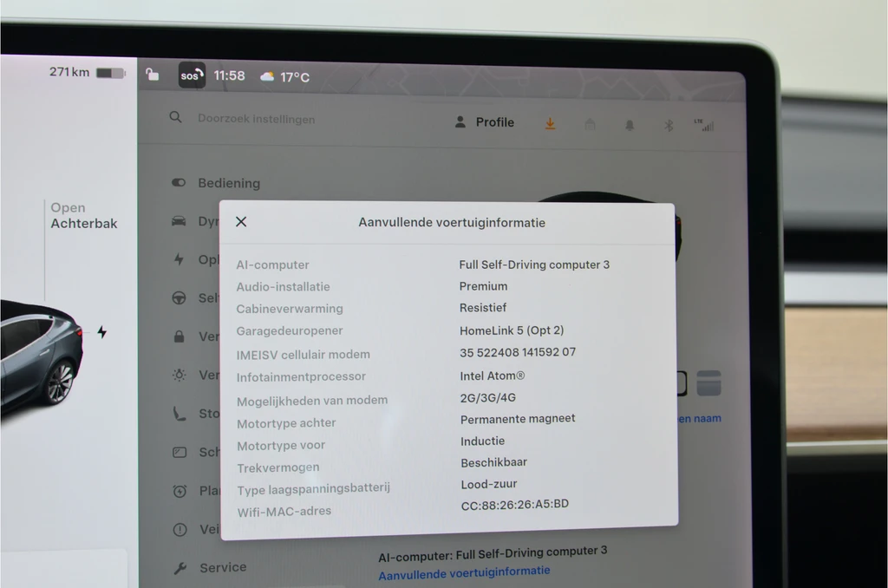Close the Aanvullende voertuiginformatie dialog

click(241, 221)
